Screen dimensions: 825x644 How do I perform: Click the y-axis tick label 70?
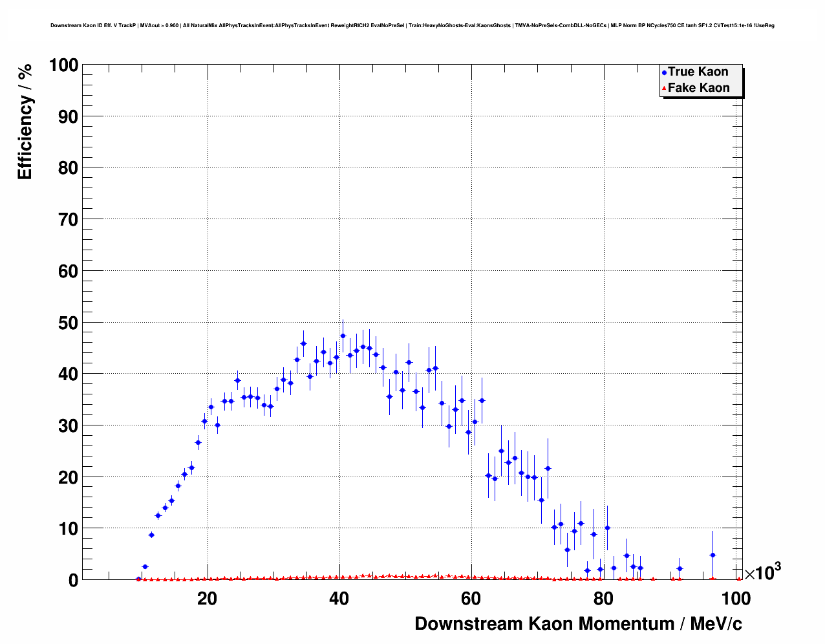click(x=63, y=220)
